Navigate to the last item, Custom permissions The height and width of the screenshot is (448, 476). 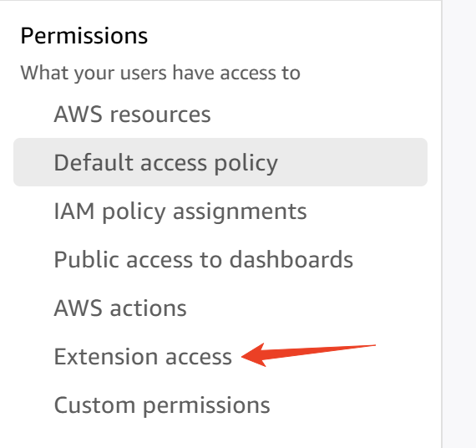(162, 405)
